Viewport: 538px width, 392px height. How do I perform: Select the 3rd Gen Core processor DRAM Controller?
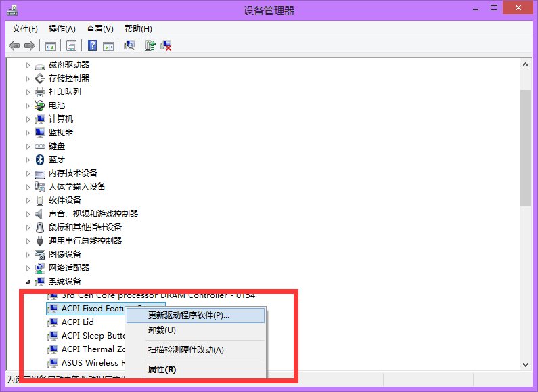[158, 295]
